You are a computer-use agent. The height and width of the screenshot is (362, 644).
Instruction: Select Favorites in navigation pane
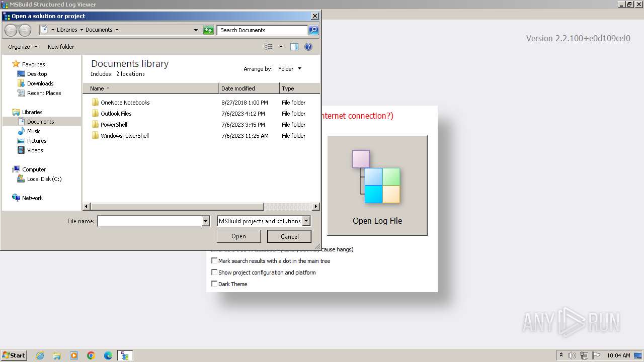pyautogui.click(x=33, y=64)
